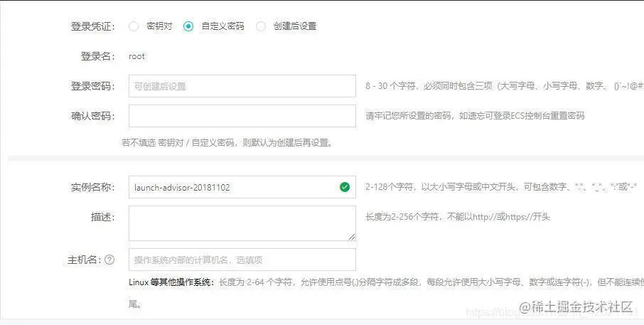Select the 创建后设置 radio option
This screenshot has width=644, height=325.
261,26
